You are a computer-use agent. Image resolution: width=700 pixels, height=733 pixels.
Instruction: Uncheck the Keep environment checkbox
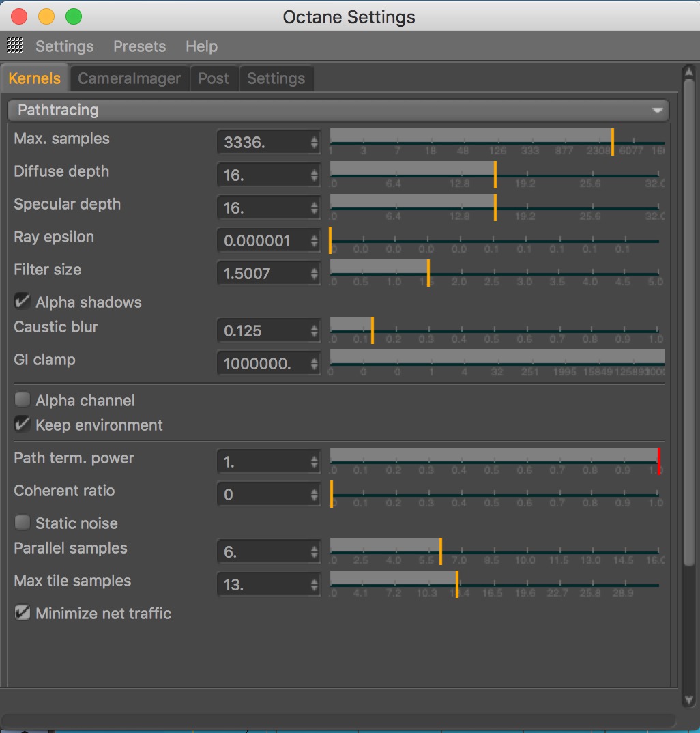[22, 424]
